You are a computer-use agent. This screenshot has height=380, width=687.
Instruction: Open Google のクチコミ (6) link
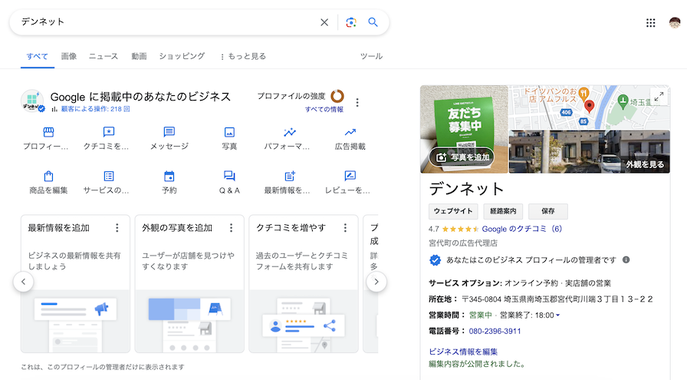tap(522, 229)
